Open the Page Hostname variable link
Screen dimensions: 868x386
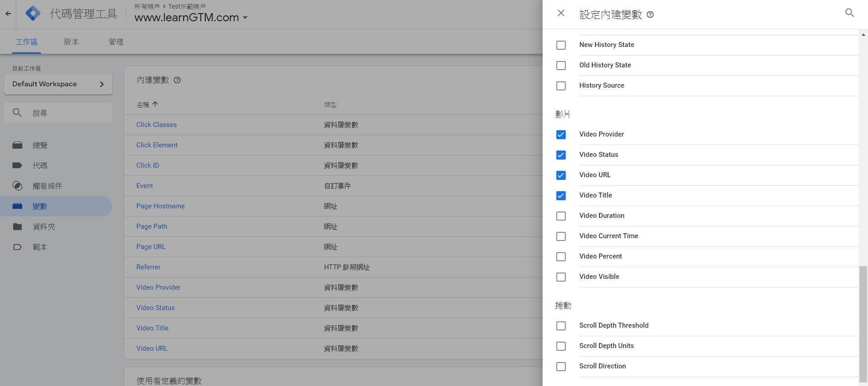pos(160,206)
